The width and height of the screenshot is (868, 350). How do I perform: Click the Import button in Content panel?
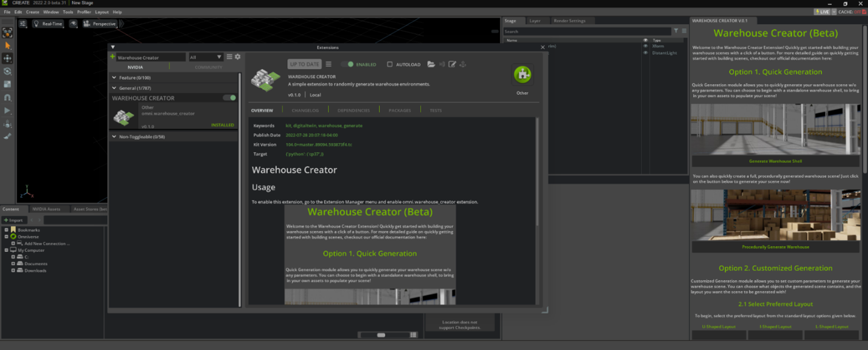pyautogui.click(x=13, y=220)
